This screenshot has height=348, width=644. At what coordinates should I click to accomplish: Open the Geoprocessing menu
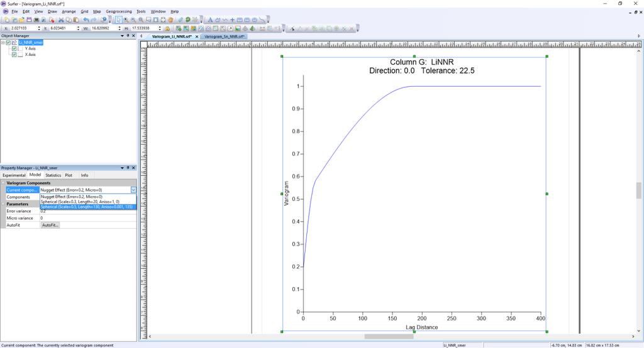pos(119,11)
